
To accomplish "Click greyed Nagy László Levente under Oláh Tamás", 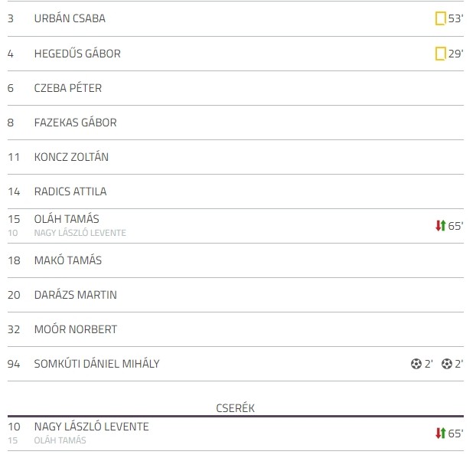I will 80,233.
